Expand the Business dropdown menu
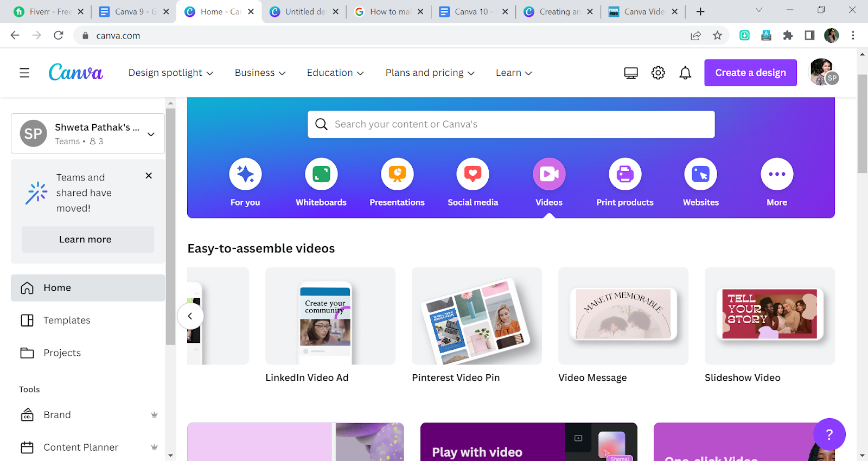The image size is (868, 461). [260, 73]
